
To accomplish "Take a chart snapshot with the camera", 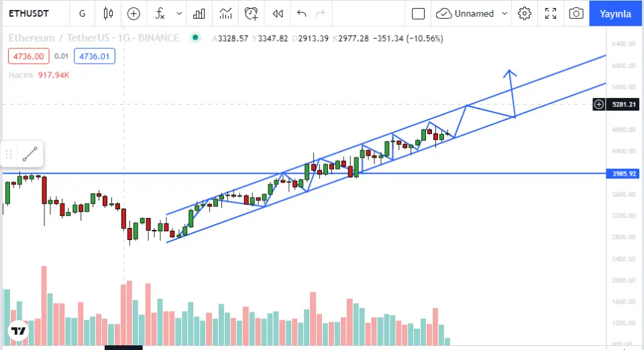I will pos(576,13).
